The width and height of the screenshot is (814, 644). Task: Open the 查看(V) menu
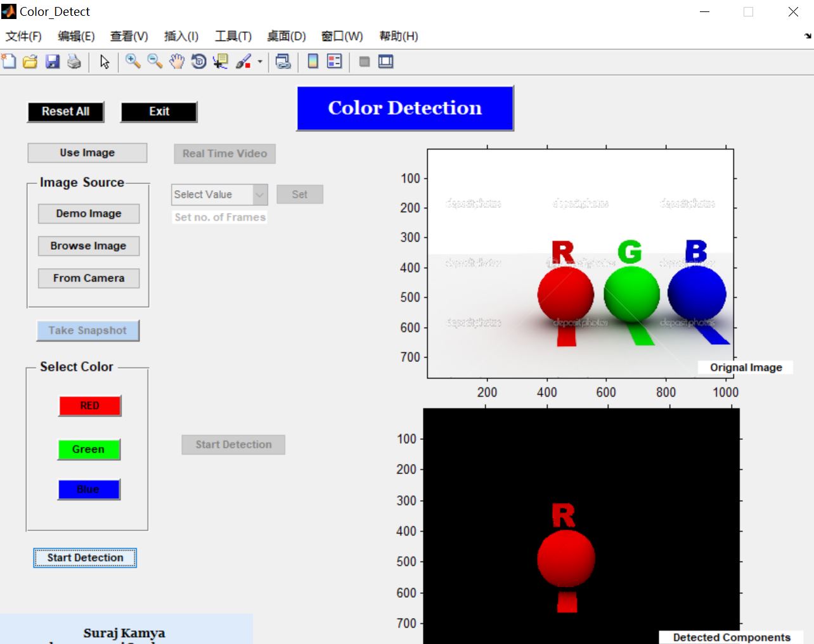tap(129, 36)
